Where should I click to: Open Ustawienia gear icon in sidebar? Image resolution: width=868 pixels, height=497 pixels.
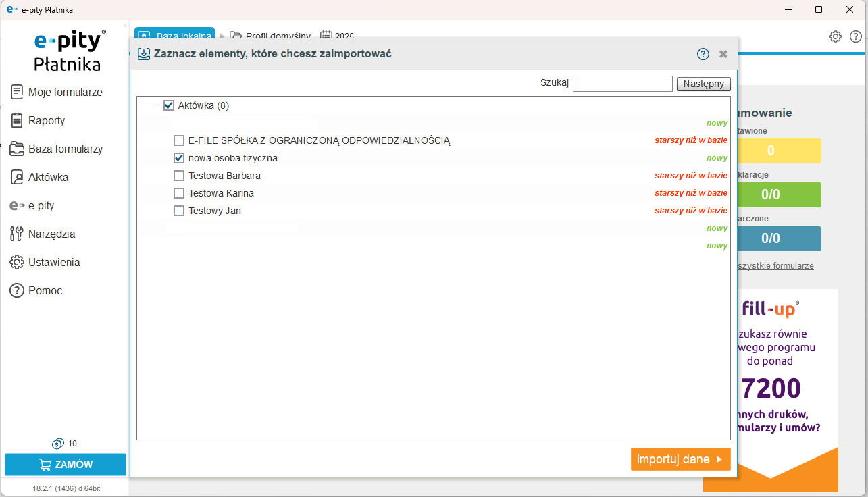tap(17, 262)
